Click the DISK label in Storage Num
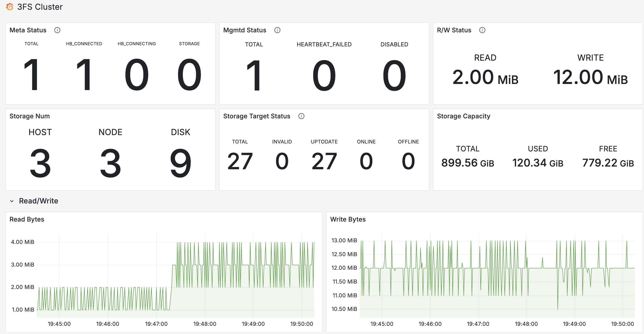Image resolution: width=644 pixels, height=334 pixels. pos(180,132)
